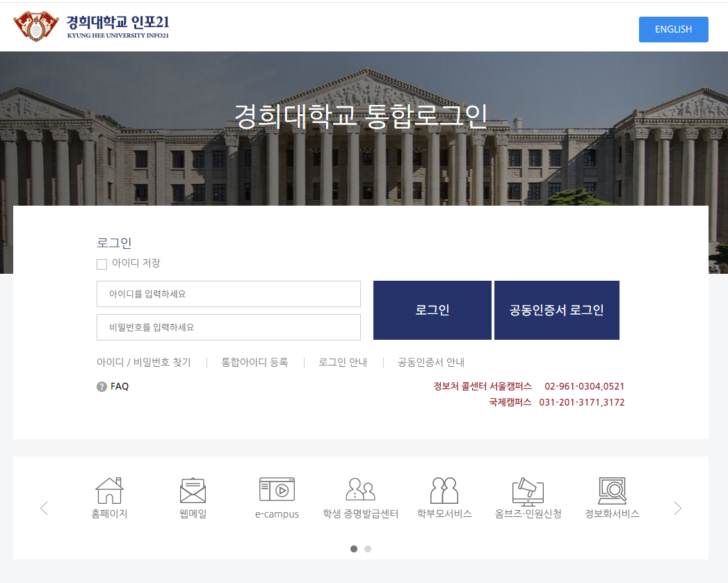728x583 pixels.
Task: Open the 홈페이지 homepage icon
Action: 110,497
